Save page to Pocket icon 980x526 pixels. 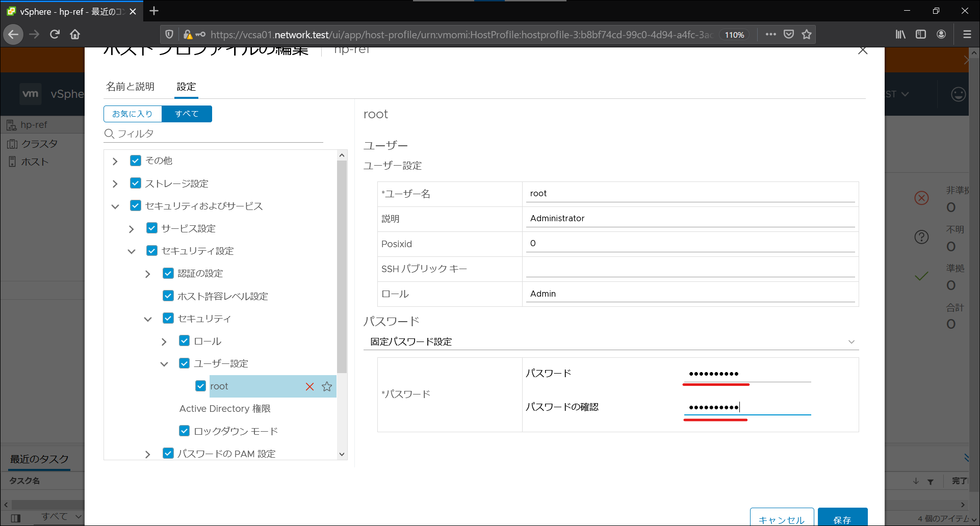[789, 34]
